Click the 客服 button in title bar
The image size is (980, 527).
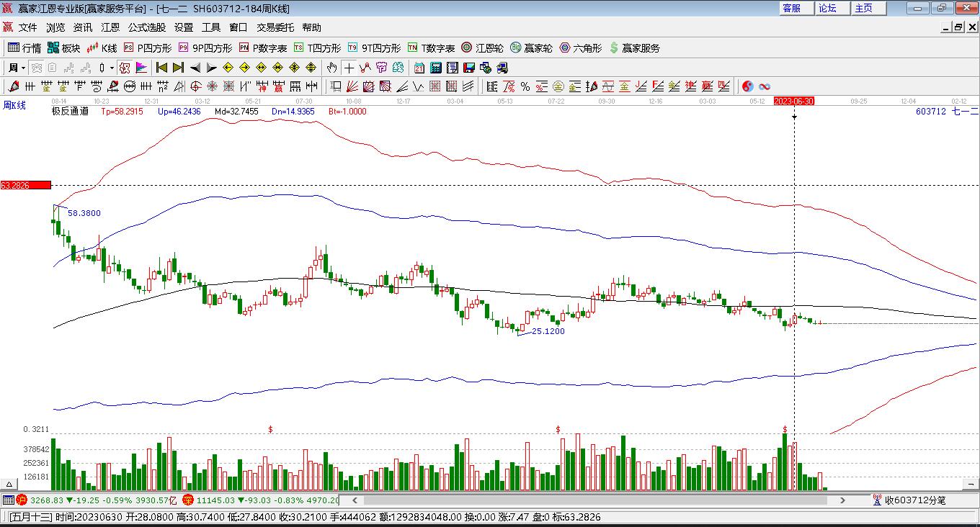pos(791,8)
